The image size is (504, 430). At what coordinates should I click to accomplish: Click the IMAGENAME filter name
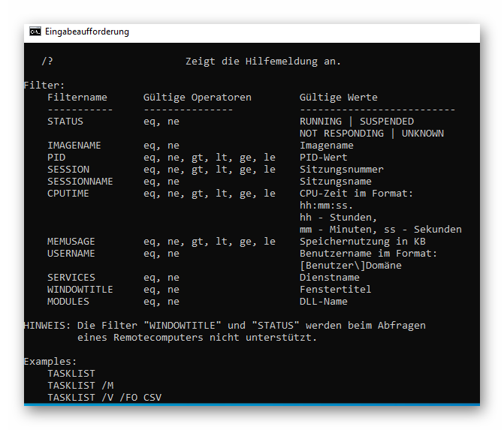(x=74, y=146)
